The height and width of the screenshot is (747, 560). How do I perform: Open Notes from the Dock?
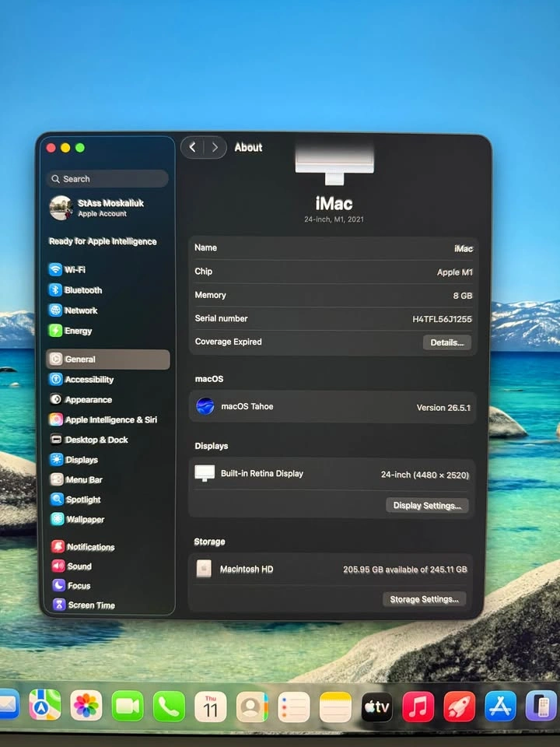[x=335, y=707]
